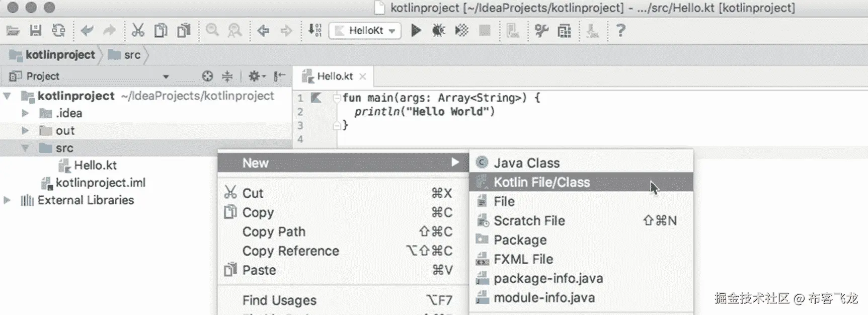The width and height of the screenshot is (868, 315).
Task: Click the Undo arrow icon
Action: pos(87,31)
